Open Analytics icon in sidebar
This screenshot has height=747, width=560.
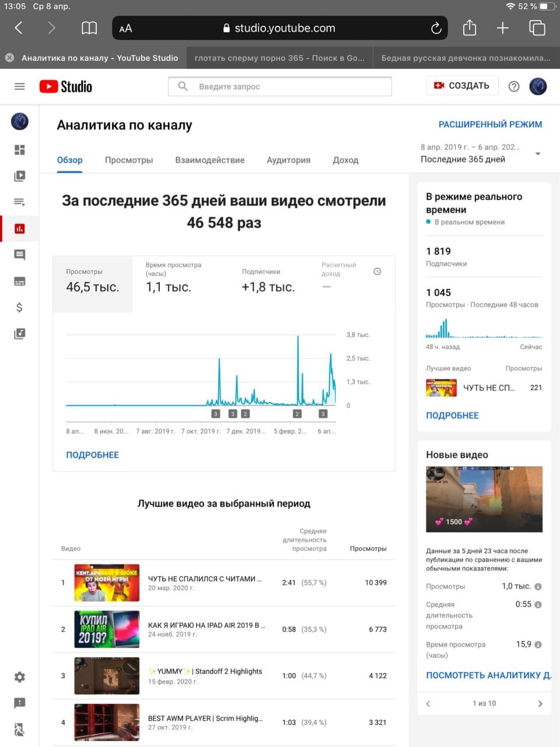pos(20,229)
